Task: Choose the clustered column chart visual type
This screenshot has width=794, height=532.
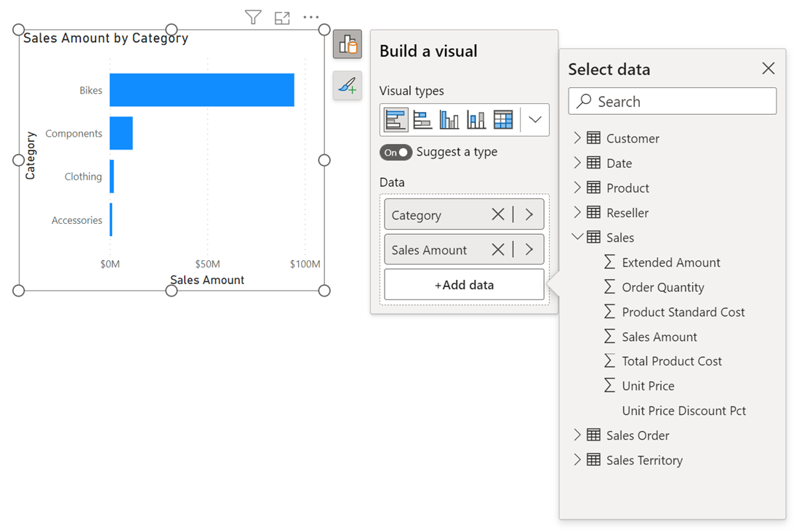Action: tap(449, 120)
